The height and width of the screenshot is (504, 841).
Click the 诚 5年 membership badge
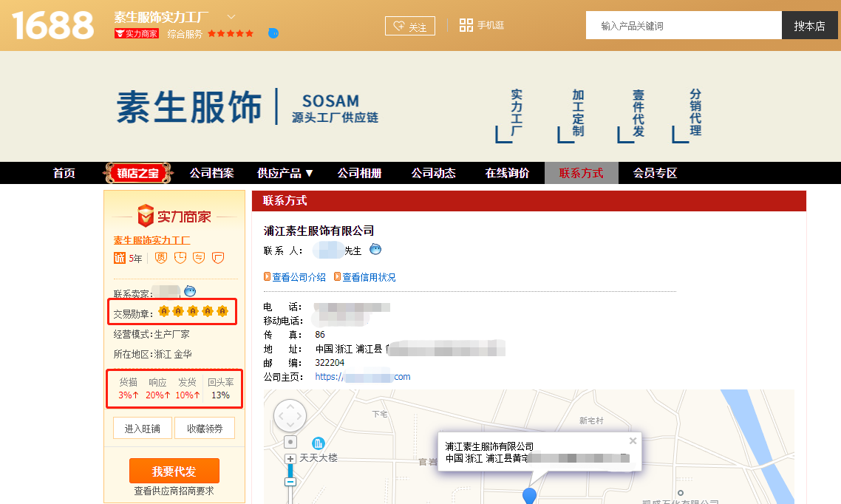128,259
